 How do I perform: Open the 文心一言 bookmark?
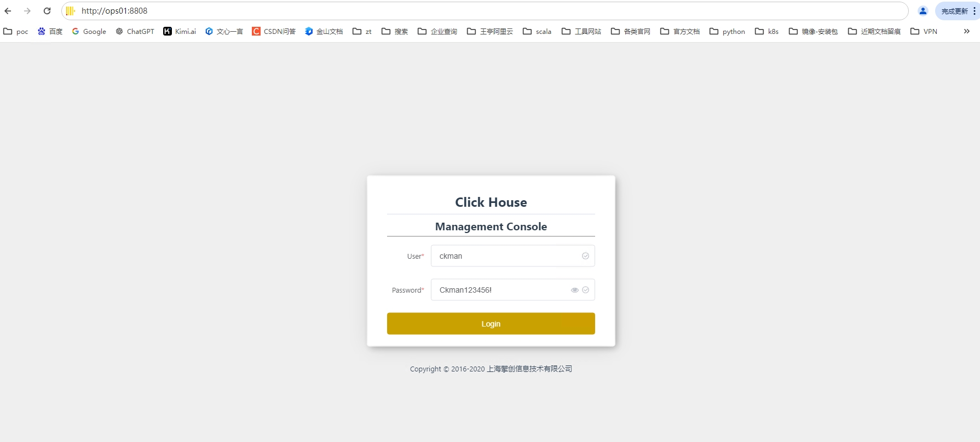tap(224, 31)
